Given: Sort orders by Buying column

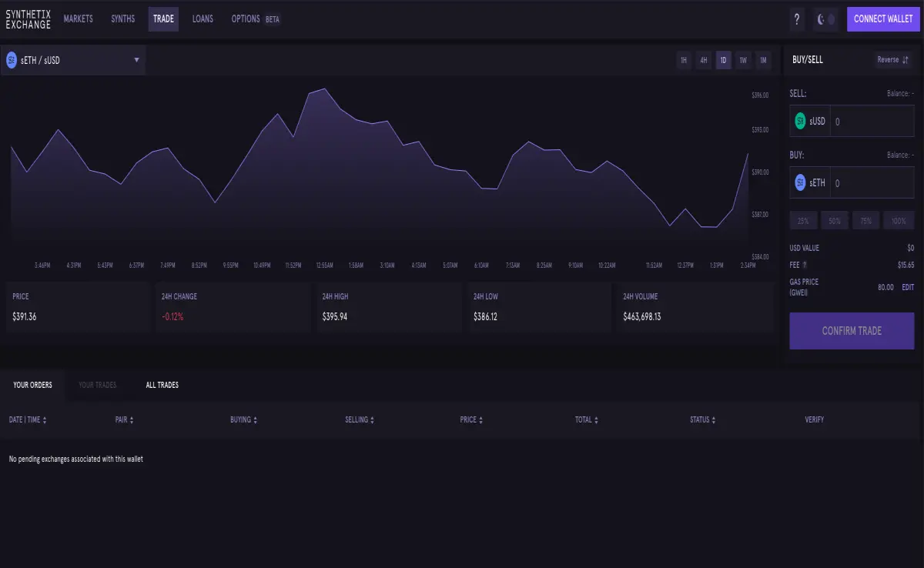Looking at the screenshot, I should point(243,419).
